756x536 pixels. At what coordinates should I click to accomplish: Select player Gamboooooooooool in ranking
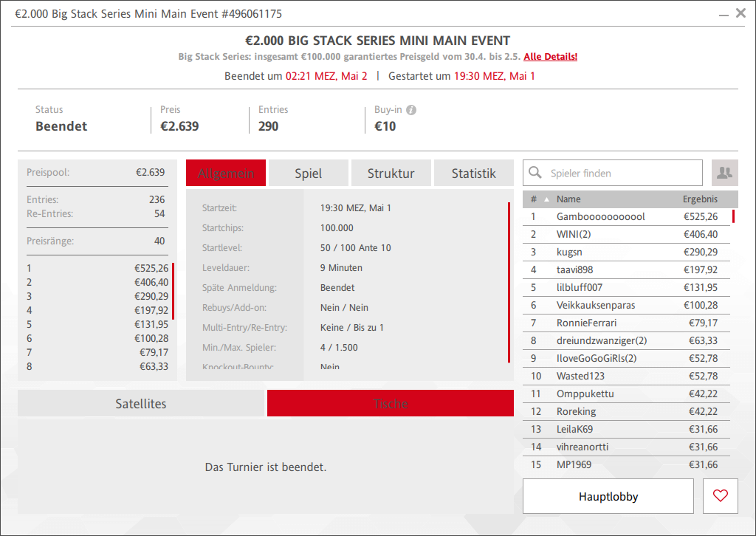(x=626, y=216)
